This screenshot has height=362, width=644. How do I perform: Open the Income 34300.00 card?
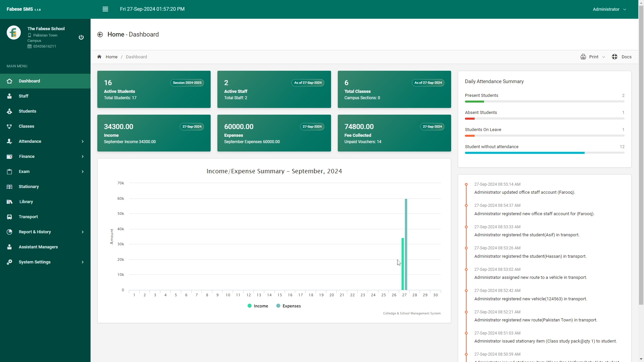coord(154,133)
